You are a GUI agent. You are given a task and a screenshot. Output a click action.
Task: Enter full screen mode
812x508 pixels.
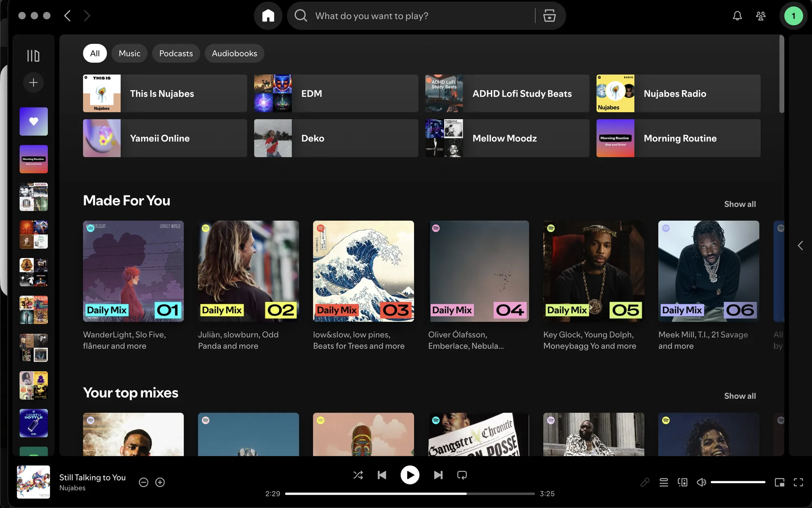[x=799, y=482]
